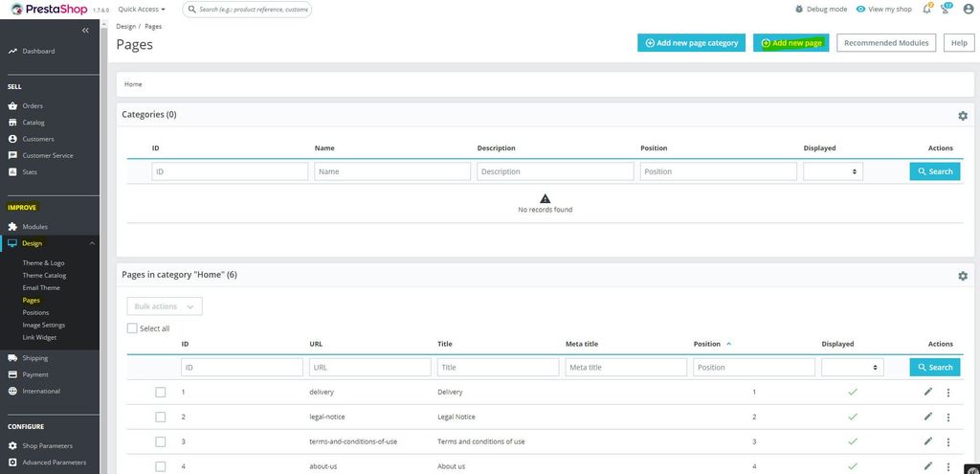Click the Help button
This screenshot has height=474, width=980.
point(959,42)
